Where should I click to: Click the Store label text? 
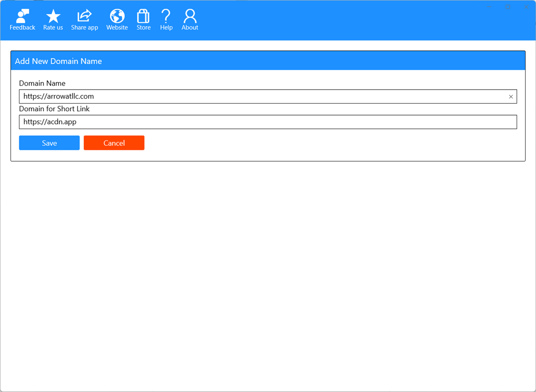tap(143, 27)
